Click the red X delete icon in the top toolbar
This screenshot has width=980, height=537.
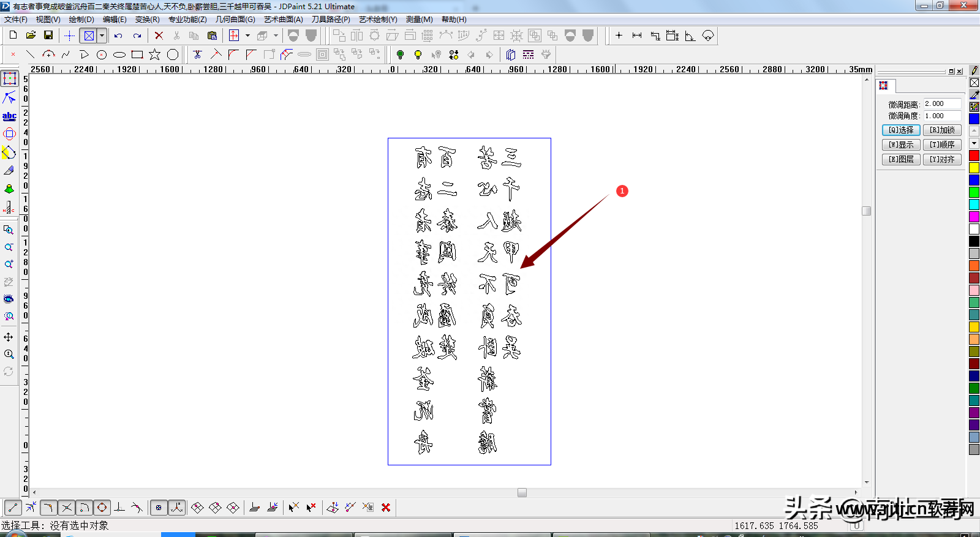[159, 36]
